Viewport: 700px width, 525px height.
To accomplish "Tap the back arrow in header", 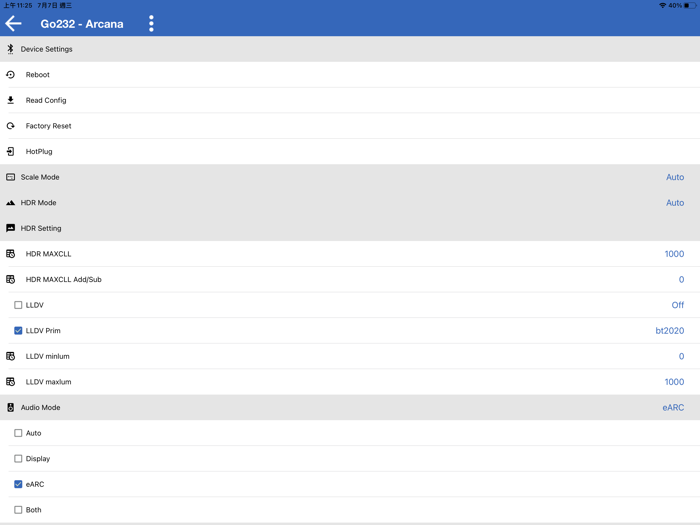I will click(13, 23).
